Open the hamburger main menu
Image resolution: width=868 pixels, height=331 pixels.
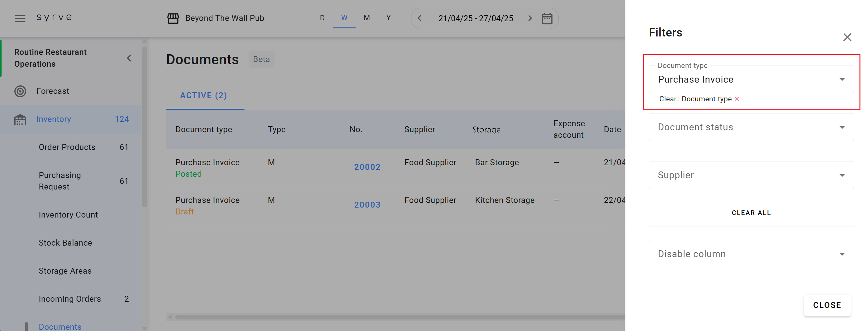pyautogui.click(x=20, y=18)
